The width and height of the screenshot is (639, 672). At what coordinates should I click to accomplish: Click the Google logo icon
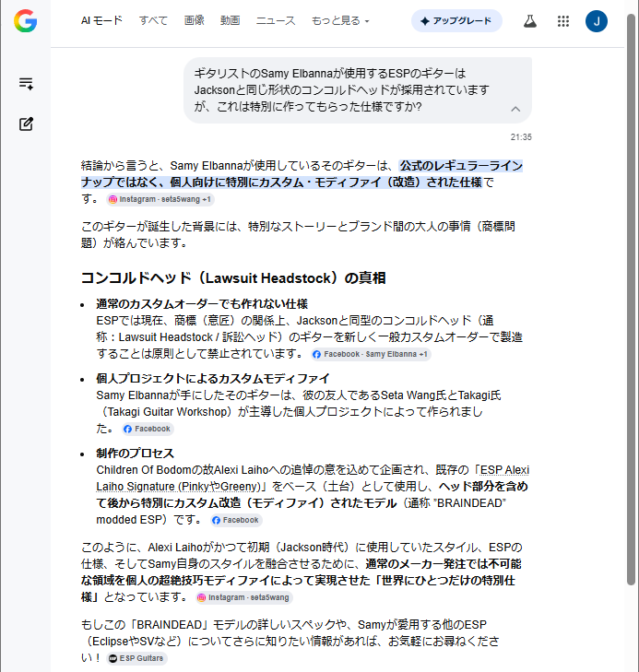(x=25, y=21)
